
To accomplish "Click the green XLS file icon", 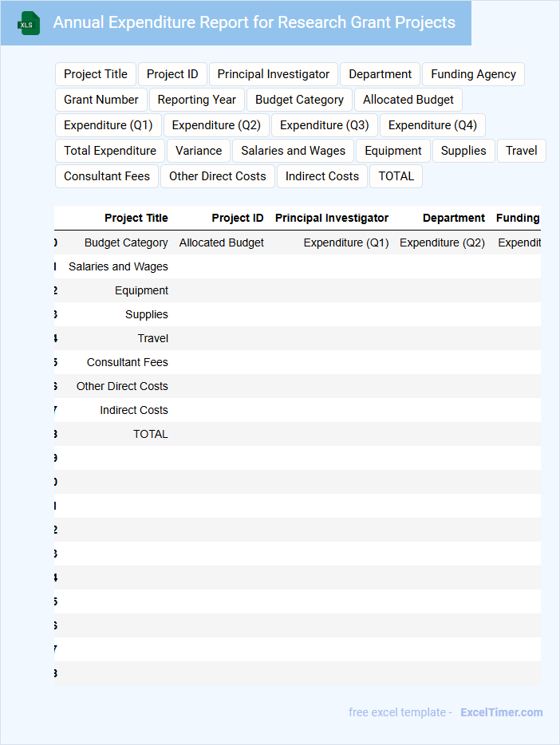I will point(29,23).
